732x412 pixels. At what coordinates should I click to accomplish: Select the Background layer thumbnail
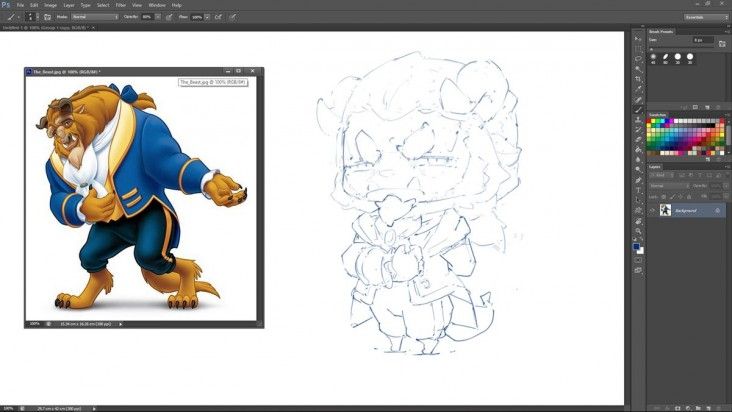point(665,210)
